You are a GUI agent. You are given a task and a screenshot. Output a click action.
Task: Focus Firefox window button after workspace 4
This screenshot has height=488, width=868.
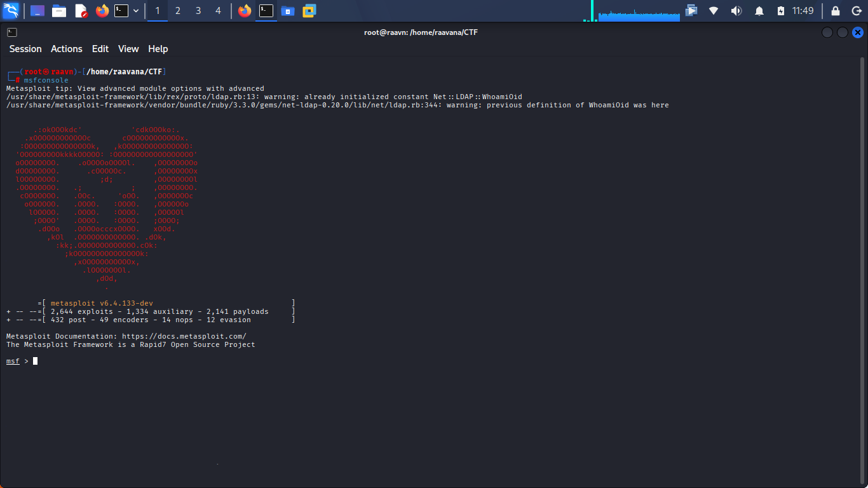[x=245, y=11]
